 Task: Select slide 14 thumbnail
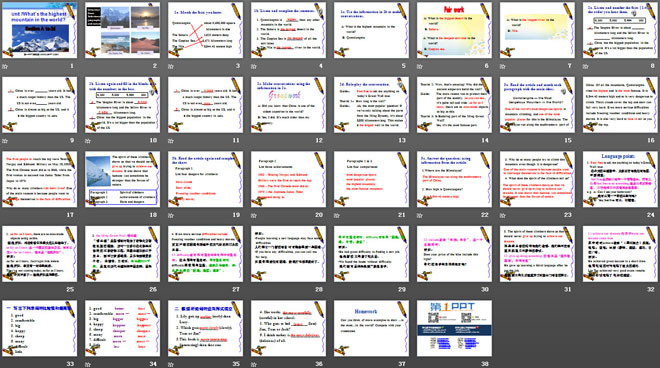(454, 105)
